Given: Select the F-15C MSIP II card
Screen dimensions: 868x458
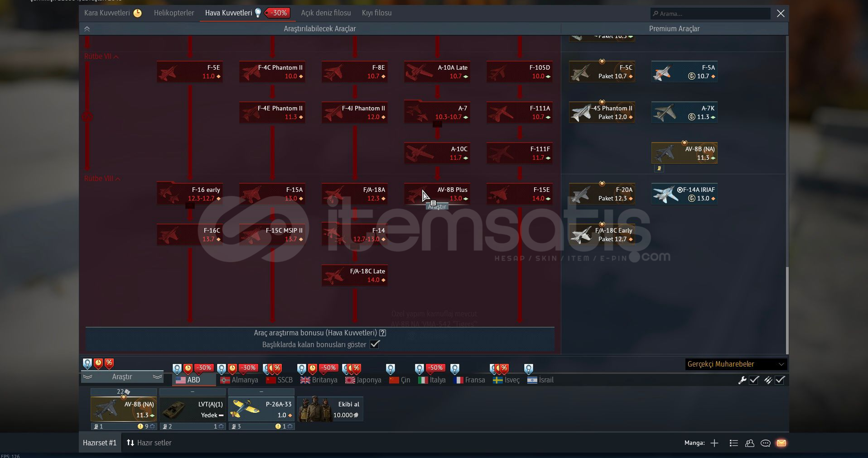Looking at the screenshot, I should [x=272, y=235].
